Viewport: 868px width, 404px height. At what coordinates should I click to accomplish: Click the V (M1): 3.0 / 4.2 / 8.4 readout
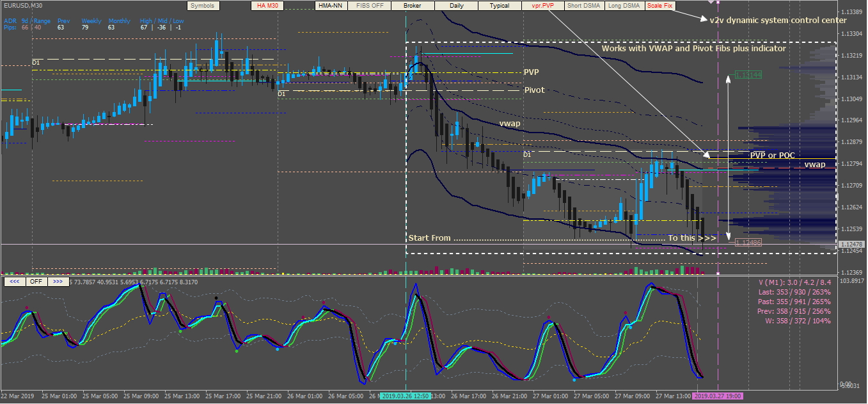[794, 282]
